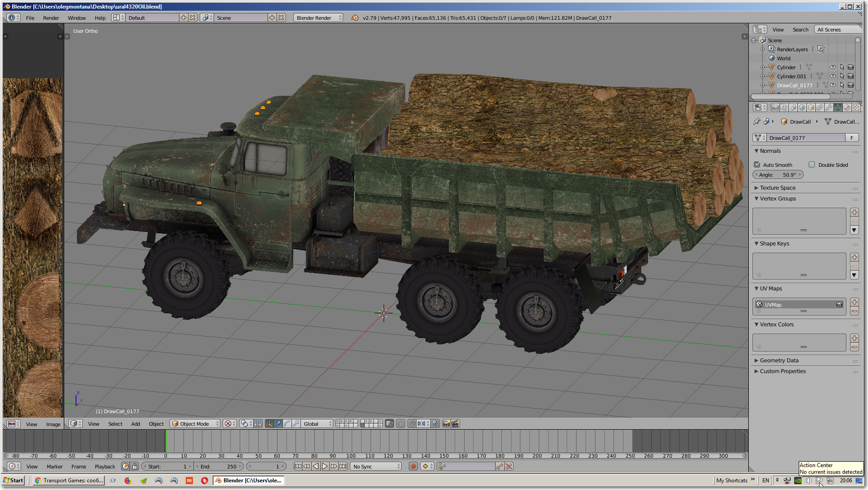Click timeline End frame field
868x490 pixels.
219,466
